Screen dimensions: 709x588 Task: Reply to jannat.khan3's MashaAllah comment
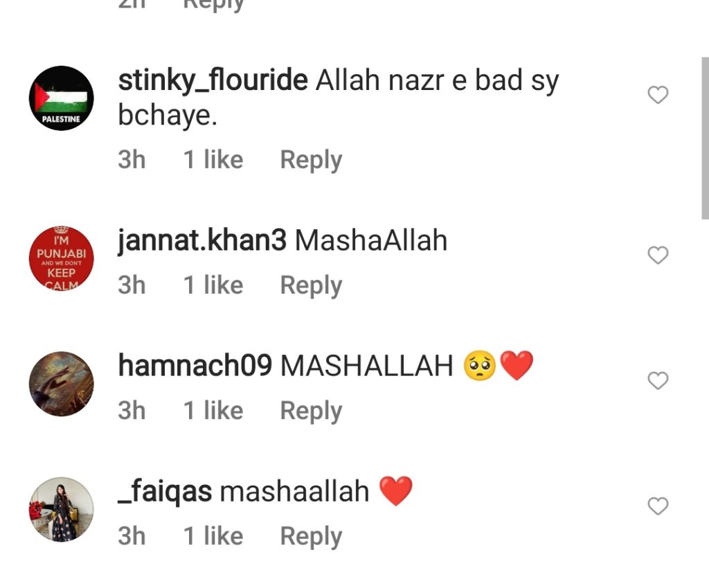(x=311, y=285)
